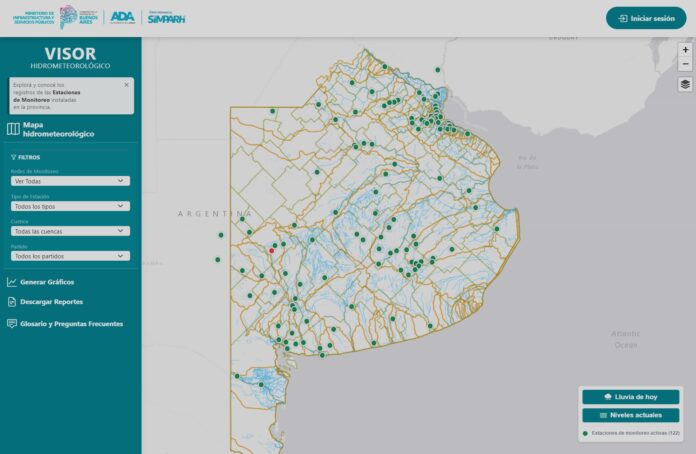Expand the Redes de Monitoreo 'Ver Todas' dropdown
This screenshot has height=454, width=696.
coord(70,181)
